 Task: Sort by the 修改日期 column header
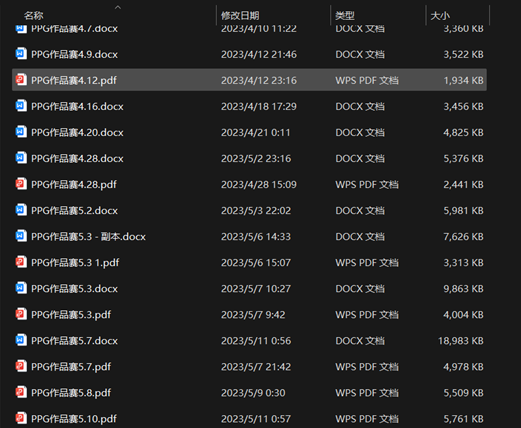pyautogui.click(x=240, y=15)
